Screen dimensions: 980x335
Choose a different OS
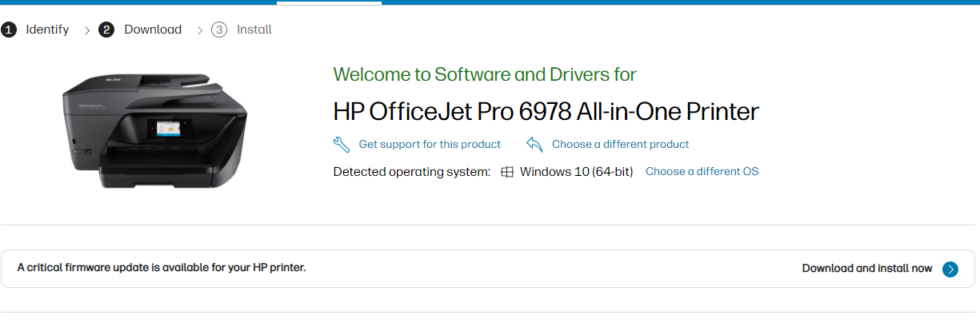click(x=702, y=172)
